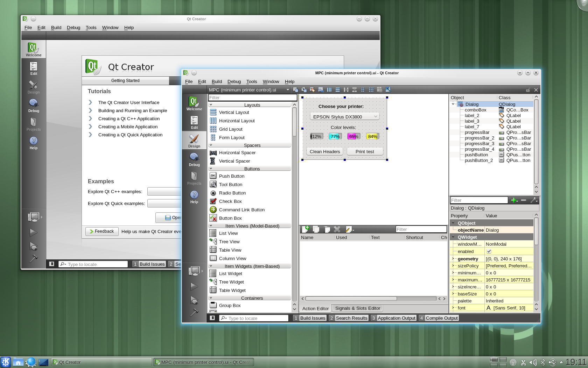Expand the geometry property row

tap(453, 259)
